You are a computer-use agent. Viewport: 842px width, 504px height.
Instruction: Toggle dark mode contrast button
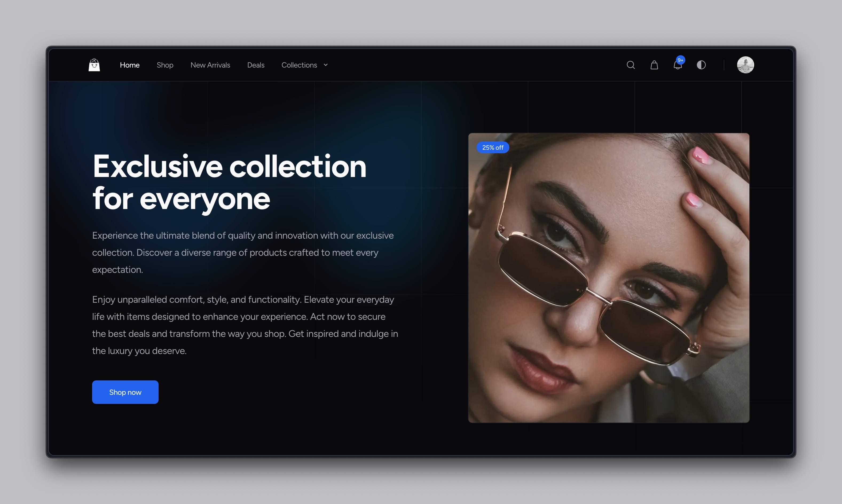point(701,65)
